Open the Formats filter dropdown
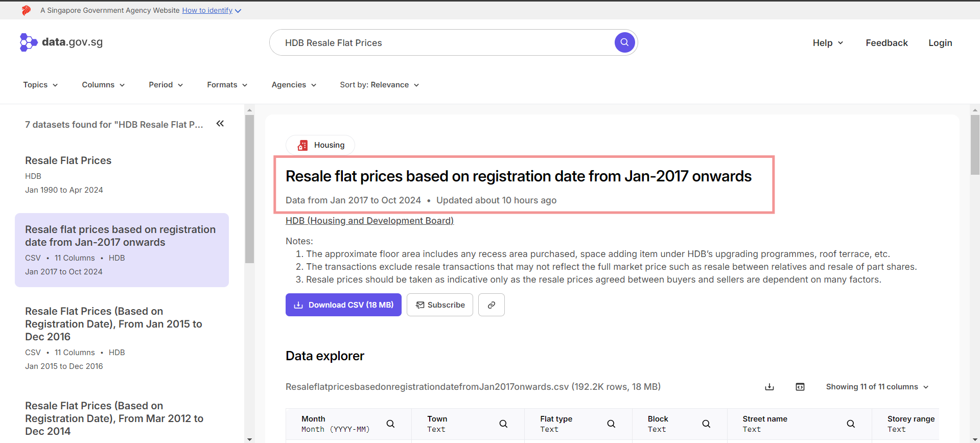 tap(227, 85)
